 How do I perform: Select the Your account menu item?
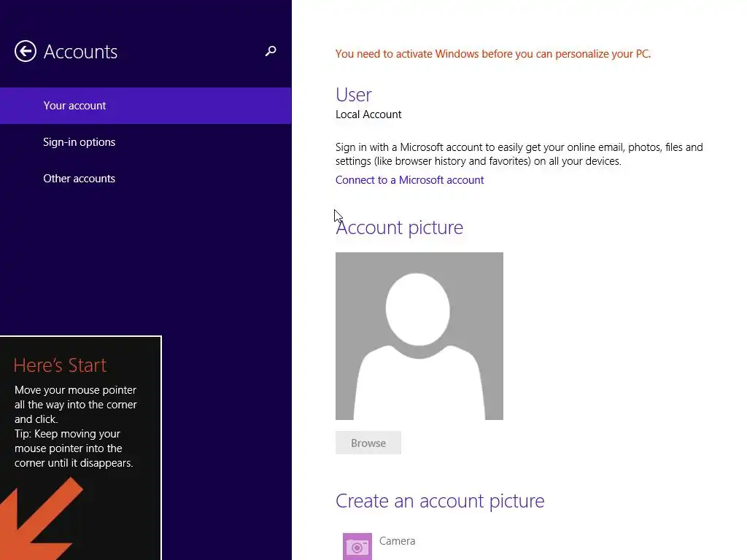coord(145,106)
